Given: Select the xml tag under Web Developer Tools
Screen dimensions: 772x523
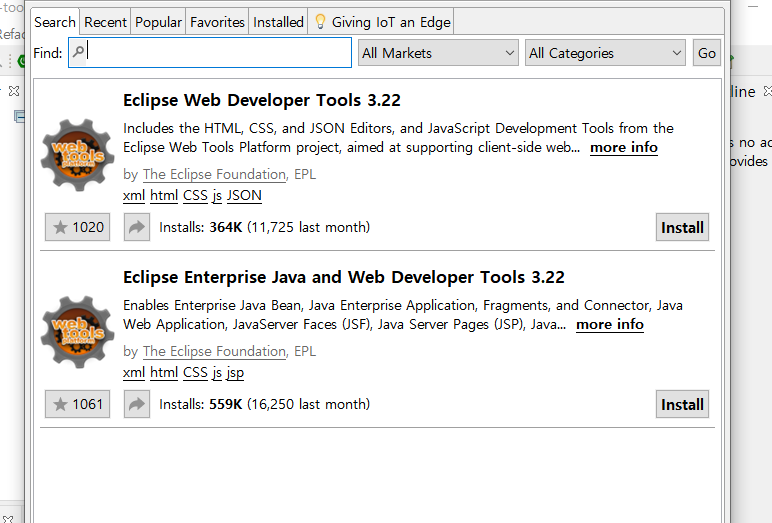Looking at the screenshot, I should (x=134, y=196).
